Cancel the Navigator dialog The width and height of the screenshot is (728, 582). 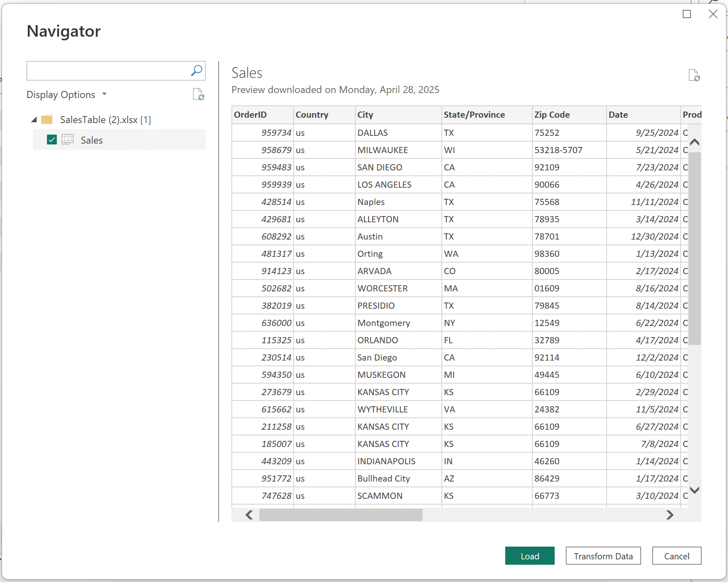coord(677,556)
